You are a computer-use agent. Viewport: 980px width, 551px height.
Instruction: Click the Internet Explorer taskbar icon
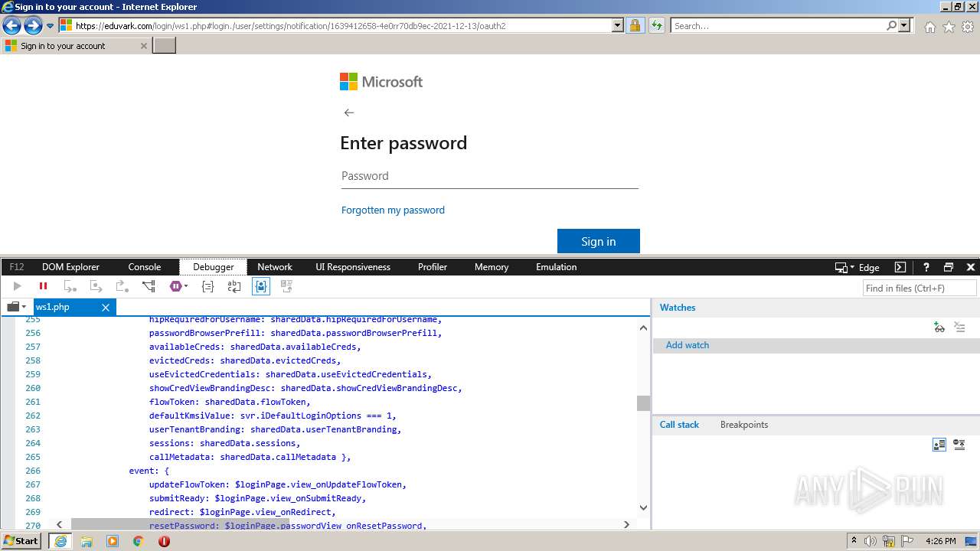60,541
